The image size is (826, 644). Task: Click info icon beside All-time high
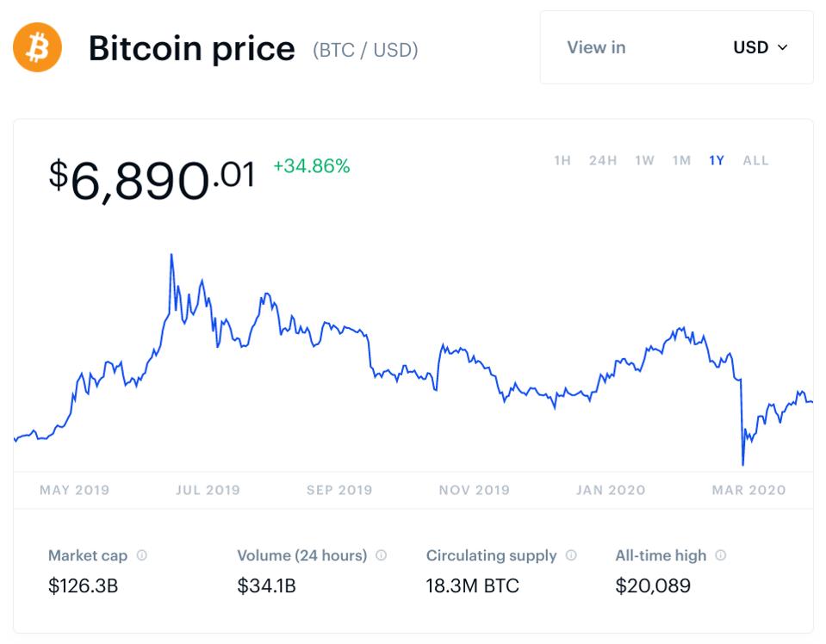[721, 555]
